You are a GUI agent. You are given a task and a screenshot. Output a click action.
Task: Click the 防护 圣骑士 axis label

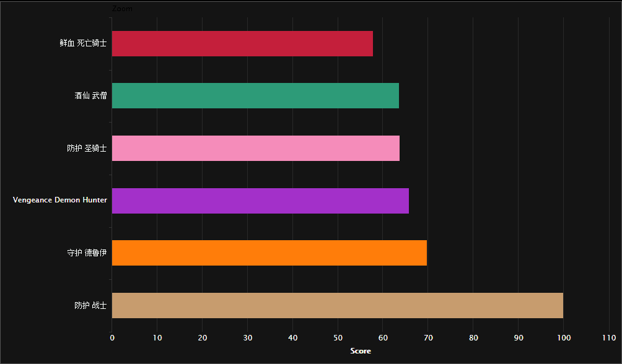click(x=87, y=149)
